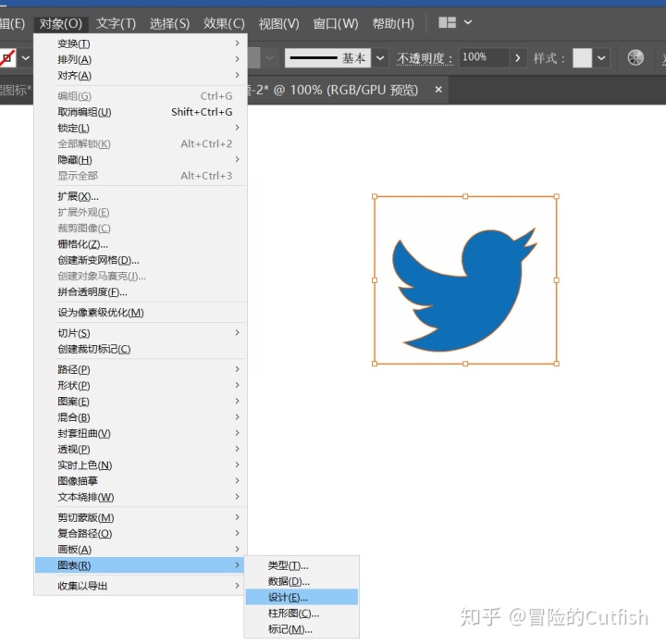This screenshot has width=666, height=644.
Task: Click the top-left bounding box handle
Action: (375, 196)
